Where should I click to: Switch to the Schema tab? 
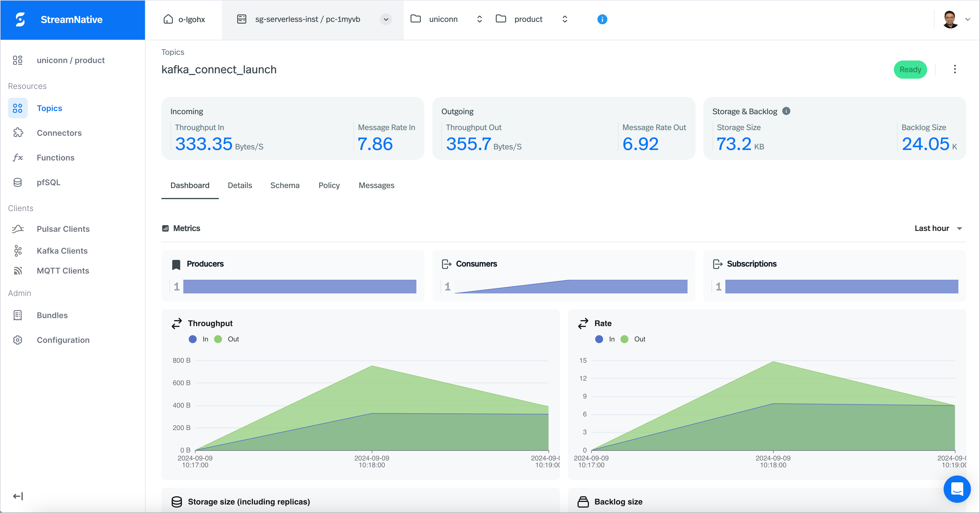coord(285,185)
